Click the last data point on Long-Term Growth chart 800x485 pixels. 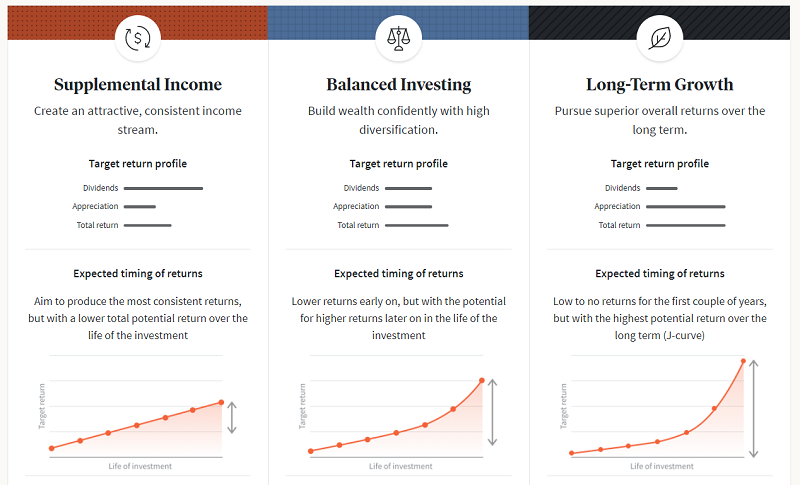(x=743, y=361)
